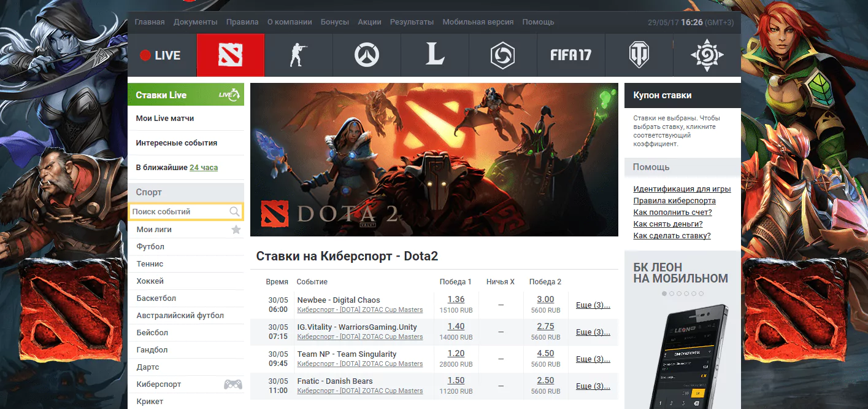The height and width of the screenshot is (409, 868).
Task: Open Идентификация для игры help link
Action: pyautogui.click(x=682, y=189)
